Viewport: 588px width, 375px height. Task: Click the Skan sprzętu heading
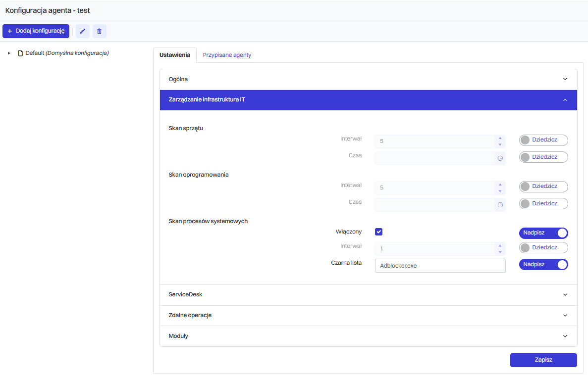[x=186, y=128]
